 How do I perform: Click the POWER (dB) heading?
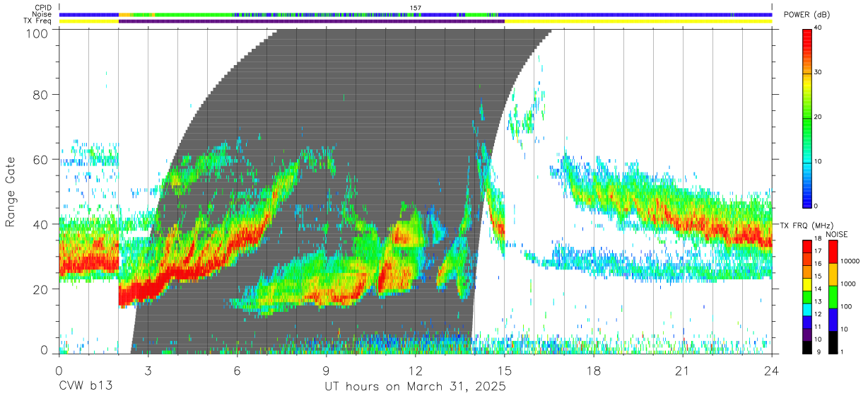(x=808, y=15)
